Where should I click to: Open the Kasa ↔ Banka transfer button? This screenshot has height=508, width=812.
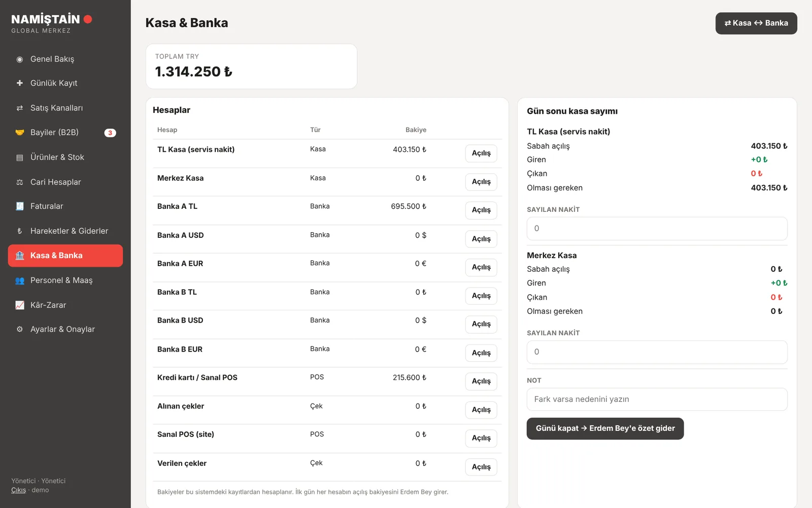pos(756,23)
